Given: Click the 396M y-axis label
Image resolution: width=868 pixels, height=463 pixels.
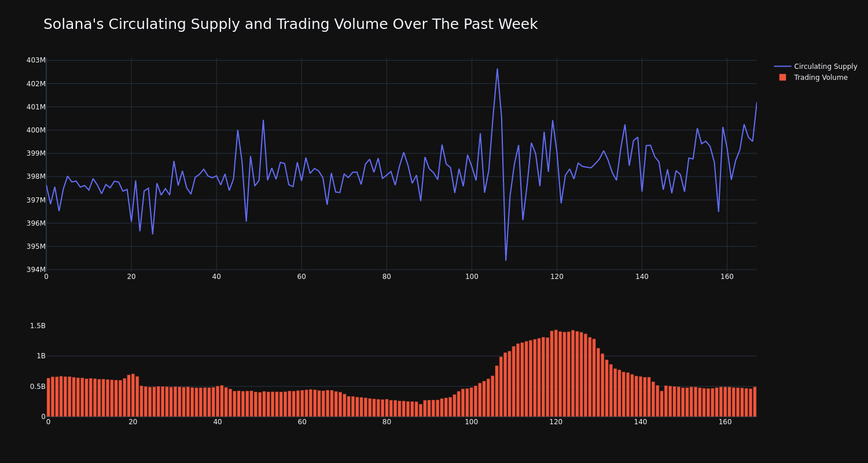Looking at the screenshot, I should (x=36, y=223).
